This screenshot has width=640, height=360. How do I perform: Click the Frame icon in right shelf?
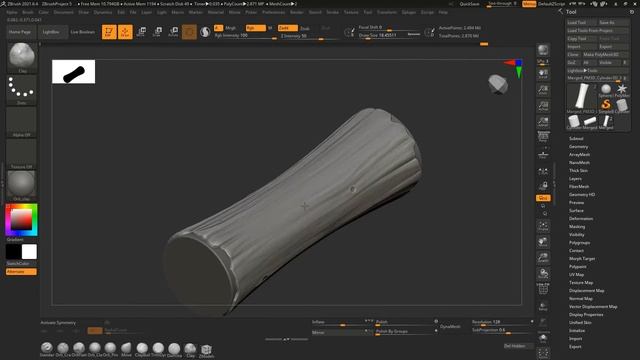[x=543, y=226]
